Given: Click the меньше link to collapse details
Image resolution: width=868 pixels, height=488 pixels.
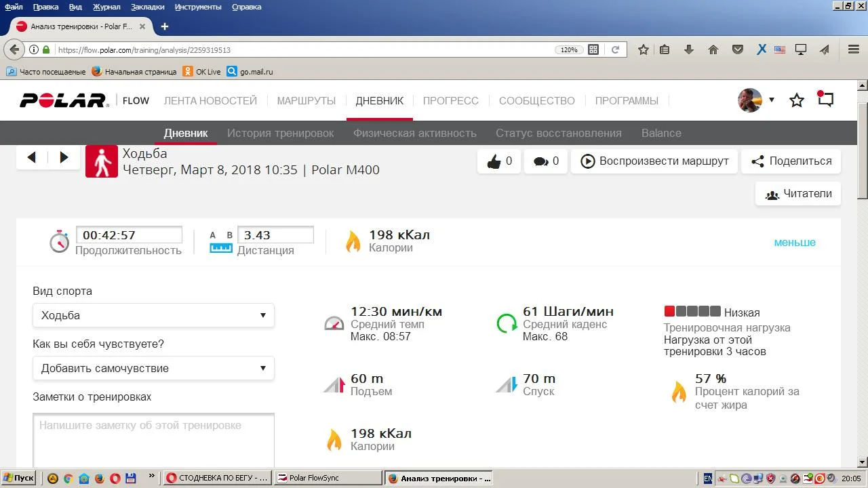Looking at the screenshot, I should tap(795, 243).
